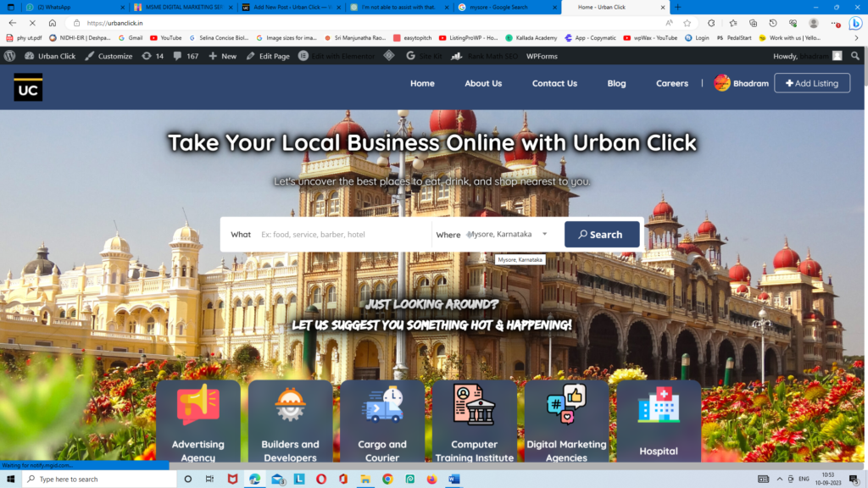Image resolution: width=868 pixels, height=488 pixels.
Task: Open the easytopitch bookmark
Action: 413,37
